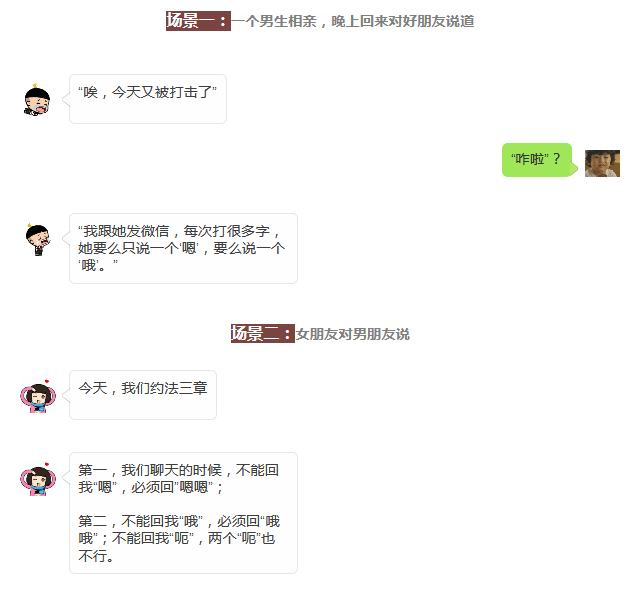Click the closing line "'哦'。" in boy's message
This screenshot has height=591, width=636.
[98, 265]
